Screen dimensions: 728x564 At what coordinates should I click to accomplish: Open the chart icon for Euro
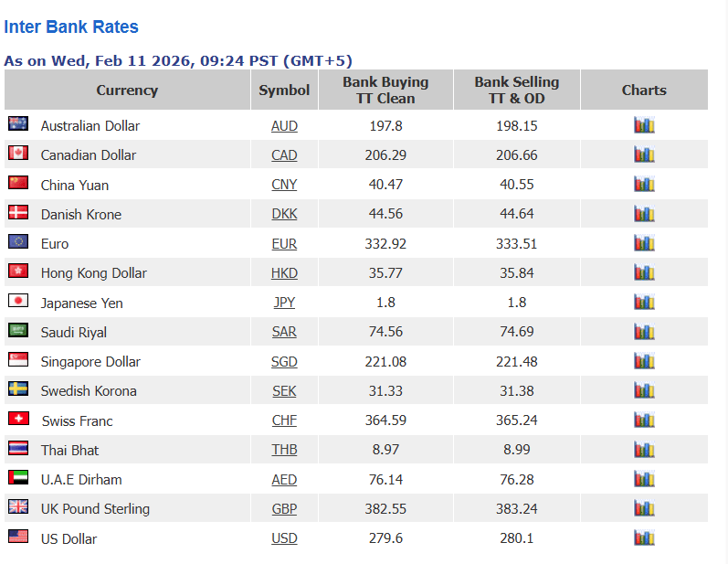click(x=644, y=243)
